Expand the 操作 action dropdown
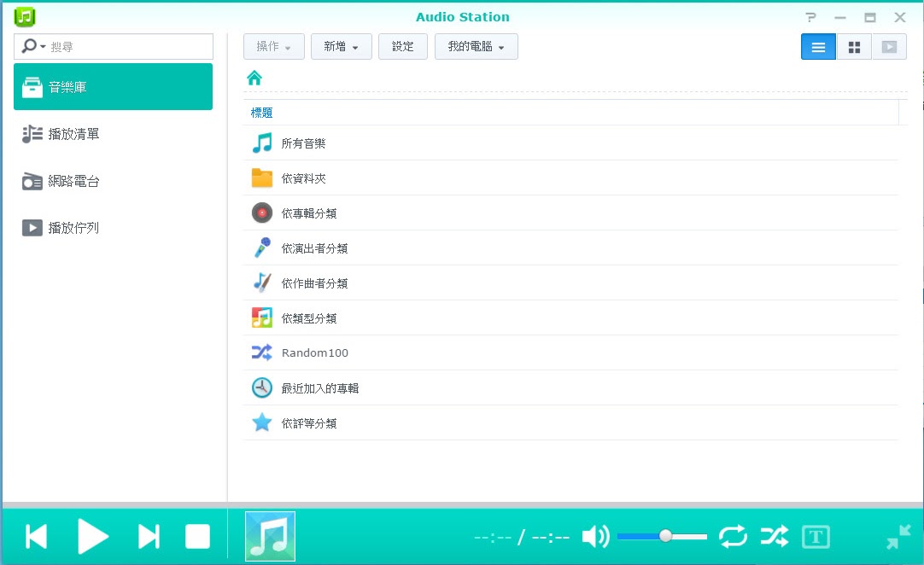 pyautogui.click(x=274, y=47)
